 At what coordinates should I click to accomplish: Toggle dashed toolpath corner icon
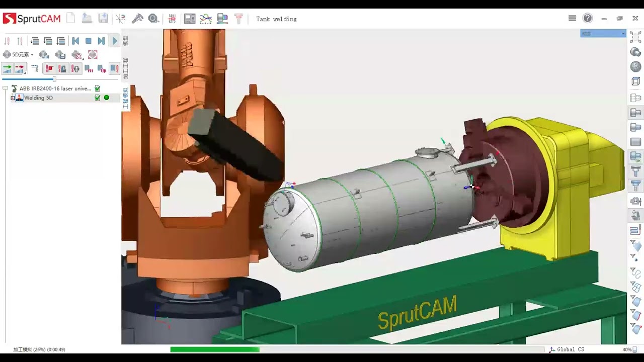tap(35, 68)
